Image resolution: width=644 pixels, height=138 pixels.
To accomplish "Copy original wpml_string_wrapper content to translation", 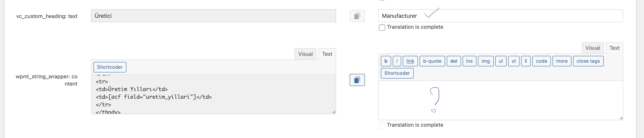I will [357, 80].
